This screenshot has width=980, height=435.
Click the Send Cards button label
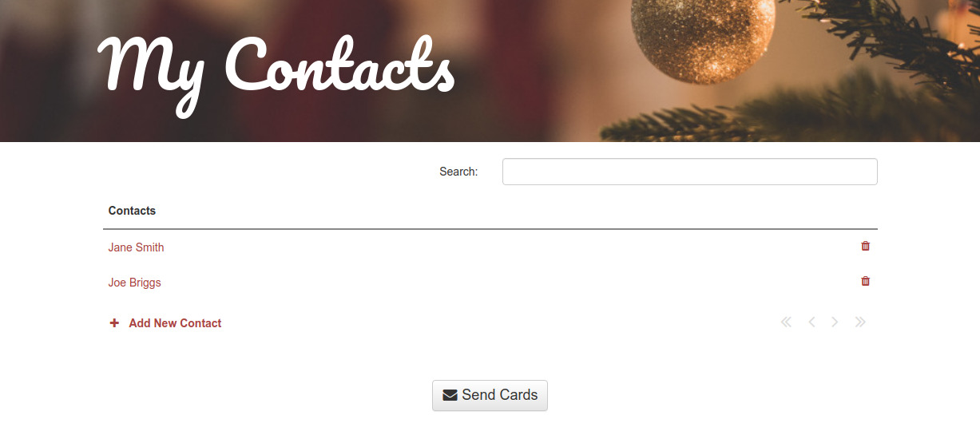[499, 395]
